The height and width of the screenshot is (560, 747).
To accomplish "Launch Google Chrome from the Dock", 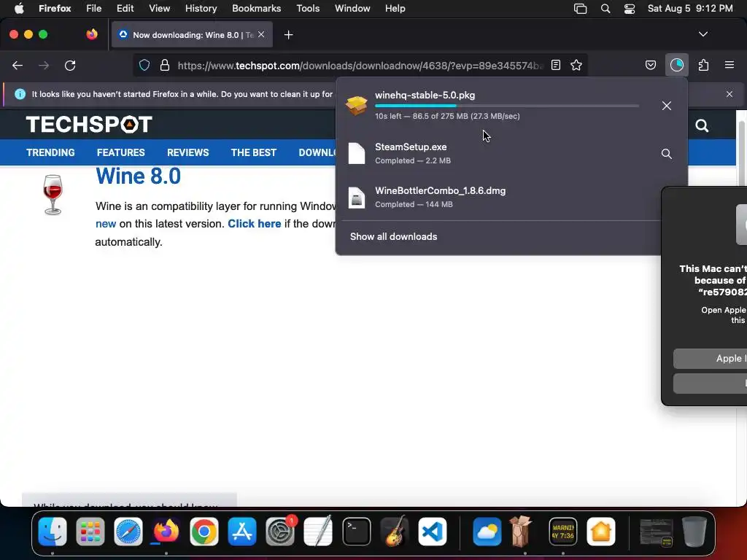I will click(204, 531).
